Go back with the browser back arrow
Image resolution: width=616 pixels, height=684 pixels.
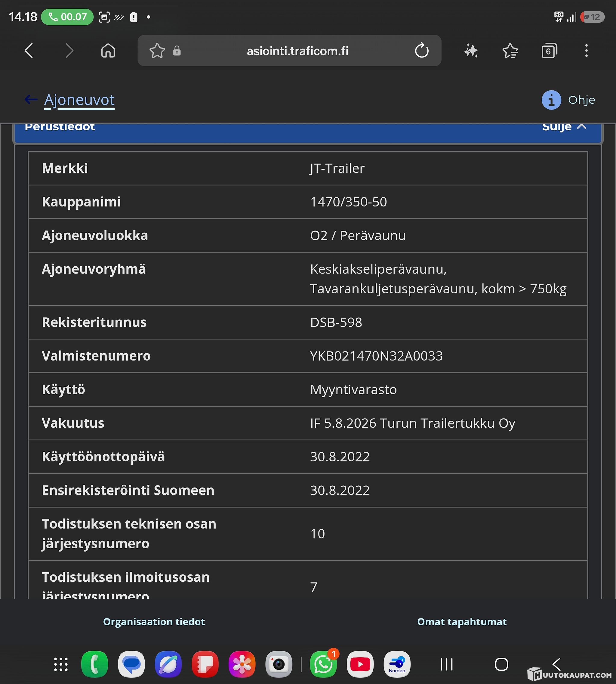pyautogui.click(x=29, y=51)
